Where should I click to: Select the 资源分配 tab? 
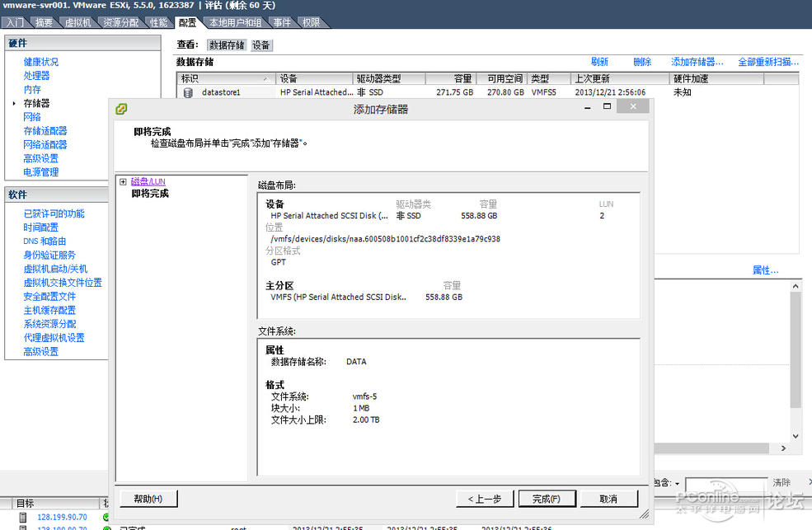coord(120,22)
